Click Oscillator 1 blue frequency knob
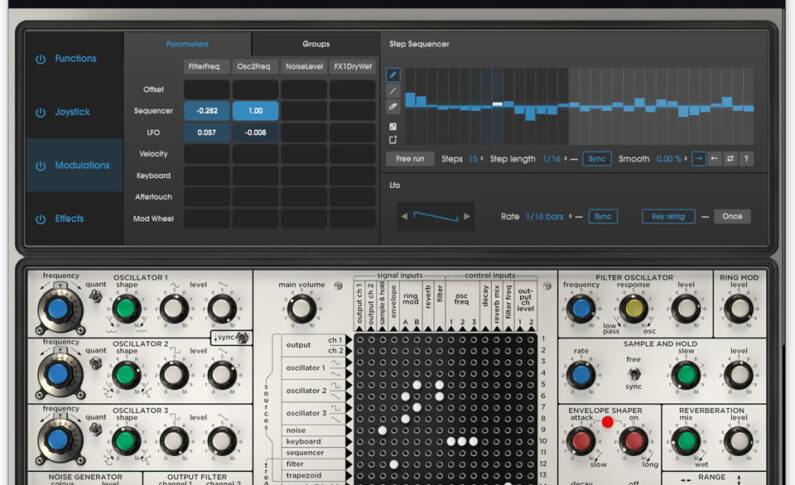 (58, 308)
